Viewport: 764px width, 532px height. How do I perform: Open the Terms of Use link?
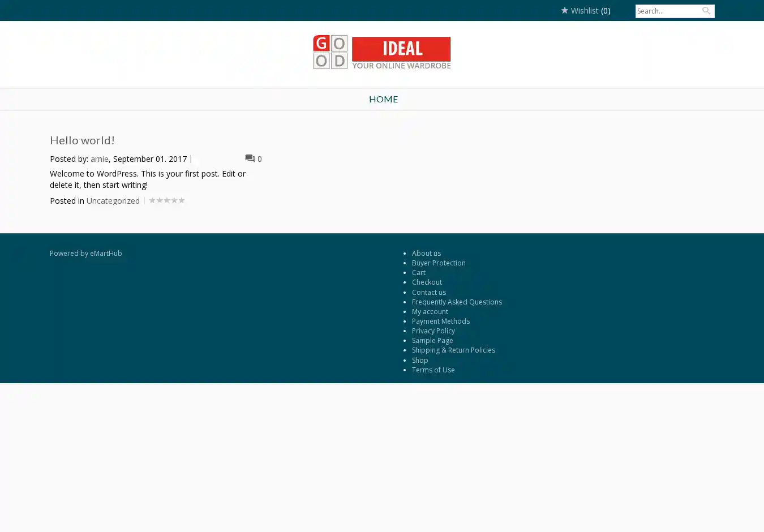pyautogui.click(x=433, y=370)
